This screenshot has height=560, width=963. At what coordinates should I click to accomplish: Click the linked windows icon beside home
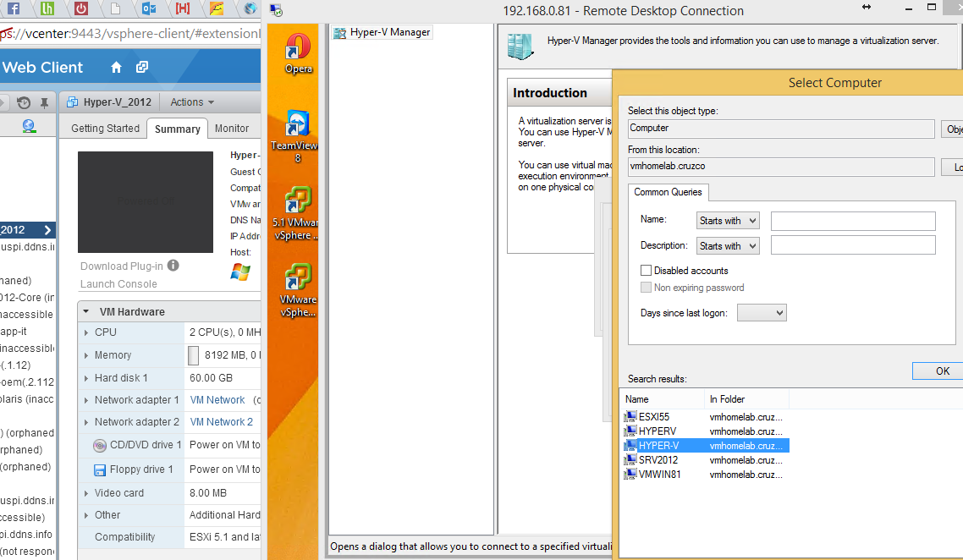coord(142,67)
